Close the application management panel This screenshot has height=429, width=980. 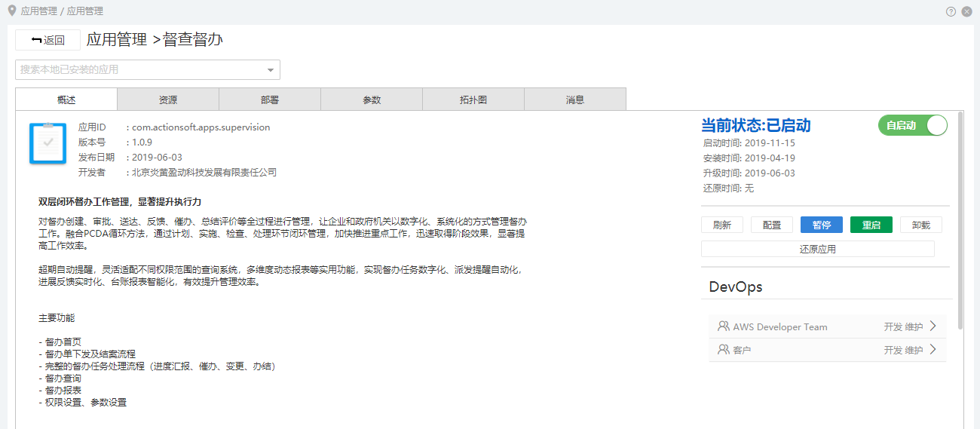tap(966, 11)
